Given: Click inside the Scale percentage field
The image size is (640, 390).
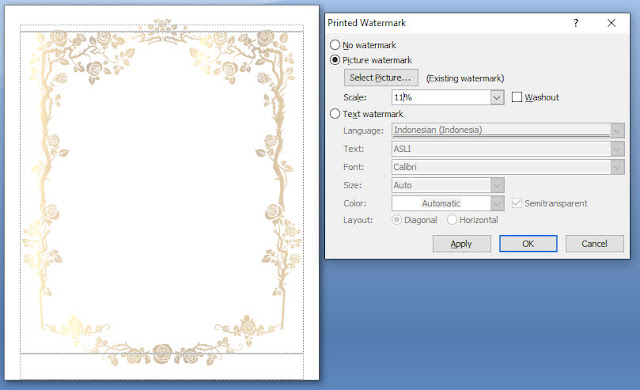Looking at the screenshot, I should (x=441, y=98).
